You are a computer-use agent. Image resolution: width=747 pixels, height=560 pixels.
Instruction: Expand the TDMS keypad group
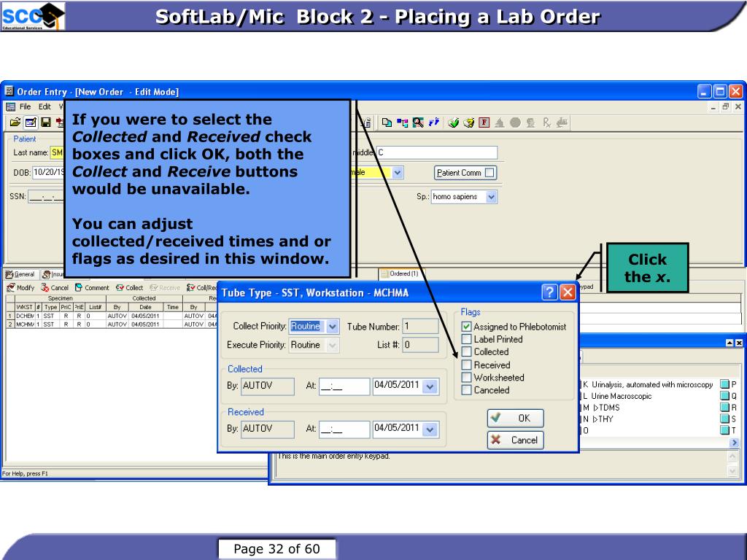click(595, 408)
